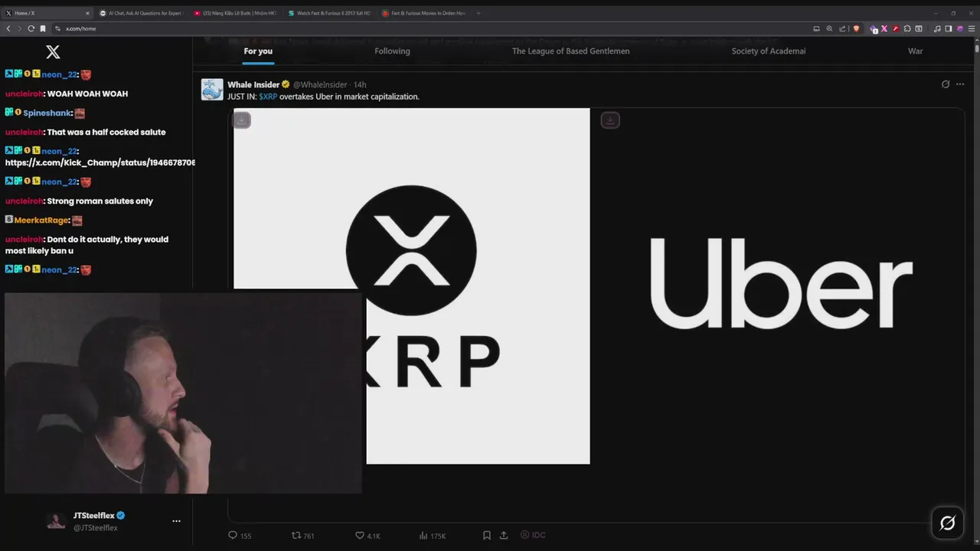Screen dimensions: 980x551
Task: Select the Following timeline tab
Action: (392, 51)
